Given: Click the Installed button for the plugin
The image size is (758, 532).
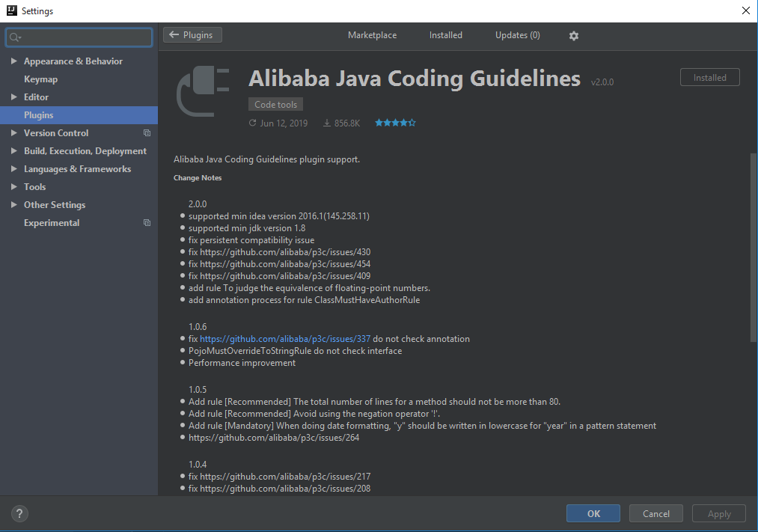Looking at the screenshot, I should (709, 77).
